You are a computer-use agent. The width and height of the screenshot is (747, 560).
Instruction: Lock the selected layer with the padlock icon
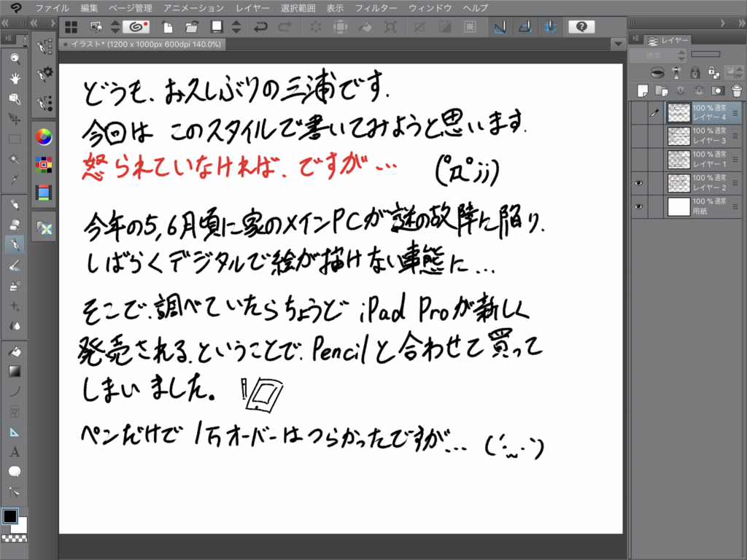[x=696, y=72]
